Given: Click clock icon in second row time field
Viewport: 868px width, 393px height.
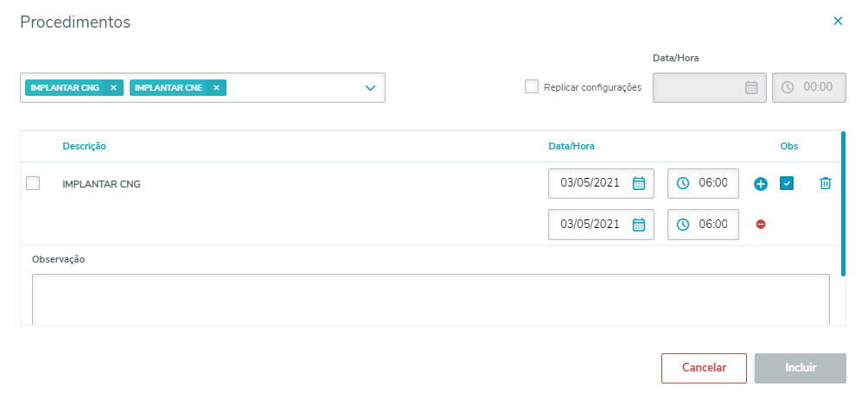Looking at the screenshot, I should pyautogui.click(x=683, y=225).
